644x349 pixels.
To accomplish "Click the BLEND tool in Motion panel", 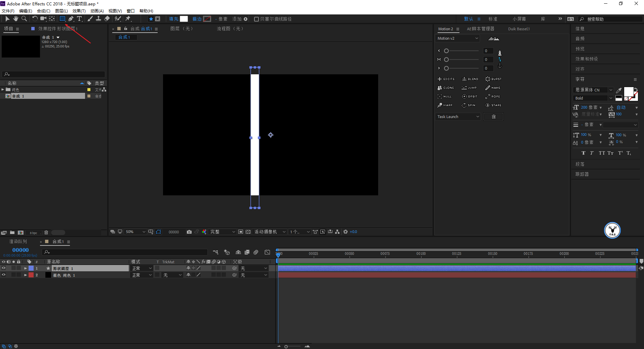I will pos(470,79).
